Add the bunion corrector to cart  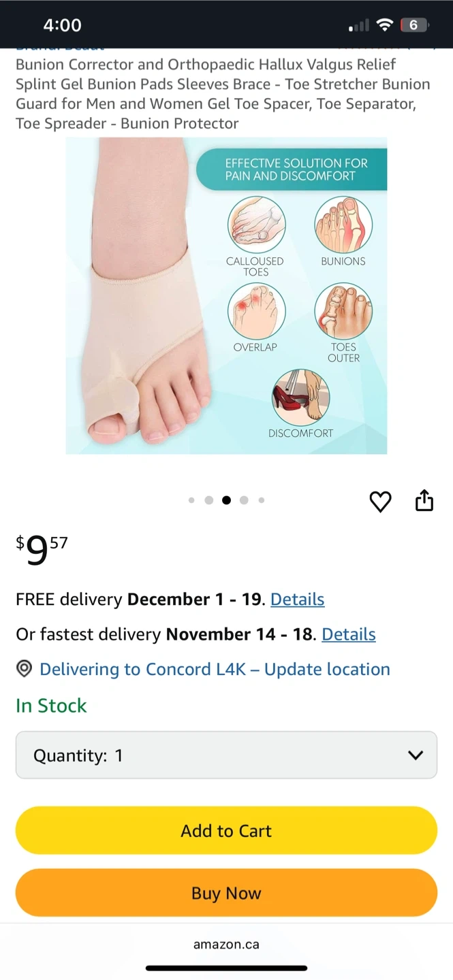226,830
